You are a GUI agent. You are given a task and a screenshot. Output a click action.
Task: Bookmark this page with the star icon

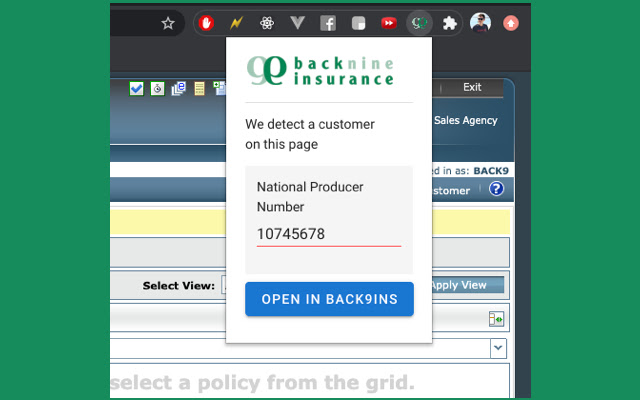tap(168, 23)
